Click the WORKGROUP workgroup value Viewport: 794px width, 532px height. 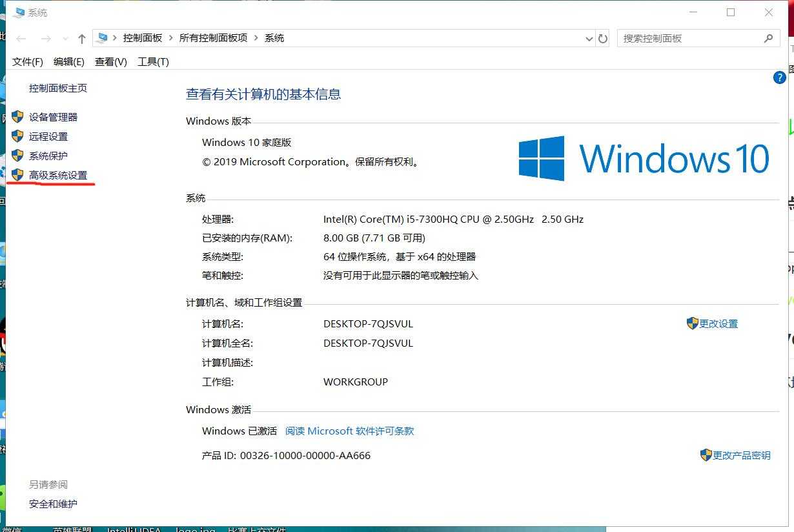[356, 382]
